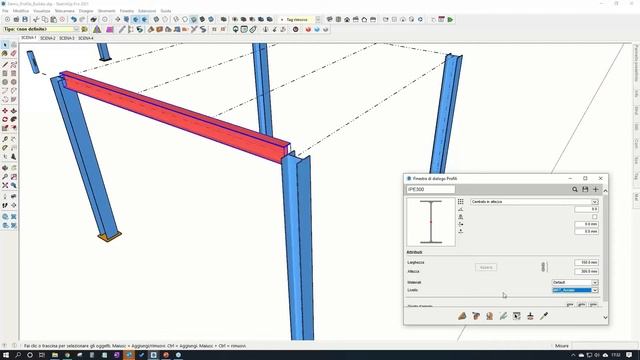Choose the pink Eraser tool
The height and width of the screenshot is (360, 640).
pyautogui.click(x=13, y=53)
